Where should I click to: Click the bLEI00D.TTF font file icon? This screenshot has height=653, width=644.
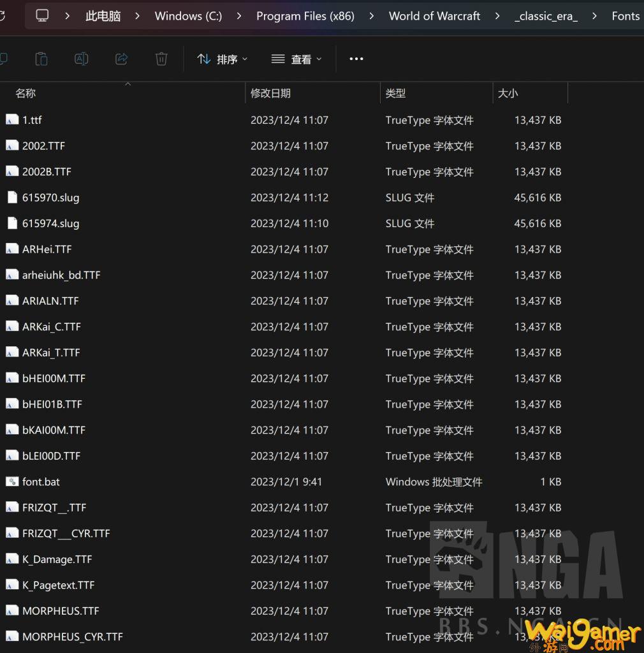(x=12, y=456)
